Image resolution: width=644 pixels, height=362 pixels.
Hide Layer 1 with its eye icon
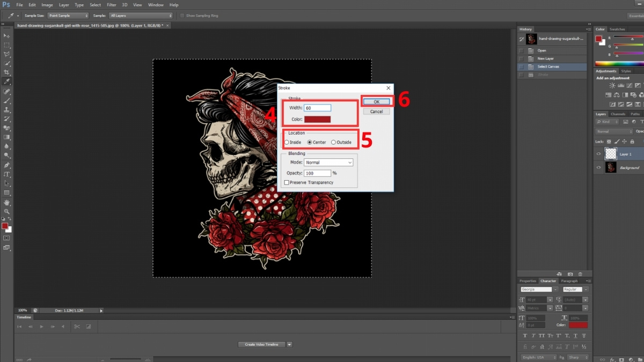coord(599,153)
